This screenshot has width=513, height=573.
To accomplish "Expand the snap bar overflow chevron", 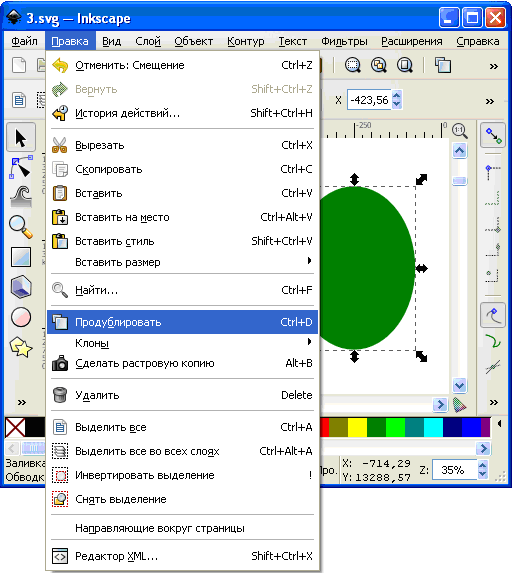I will (494, 402).
